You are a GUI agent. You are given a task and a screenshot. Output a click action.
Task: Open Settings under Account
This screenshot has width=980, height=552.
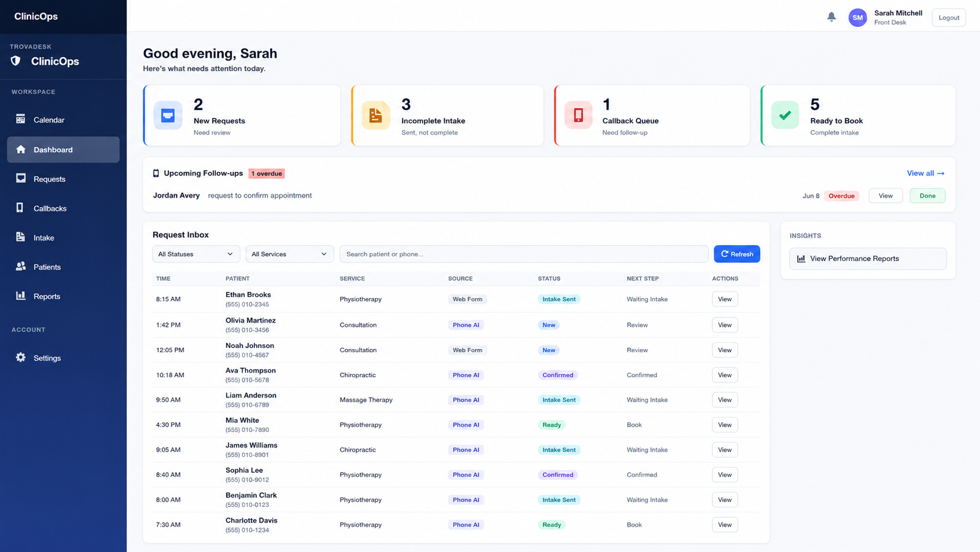tap(63, 358)
